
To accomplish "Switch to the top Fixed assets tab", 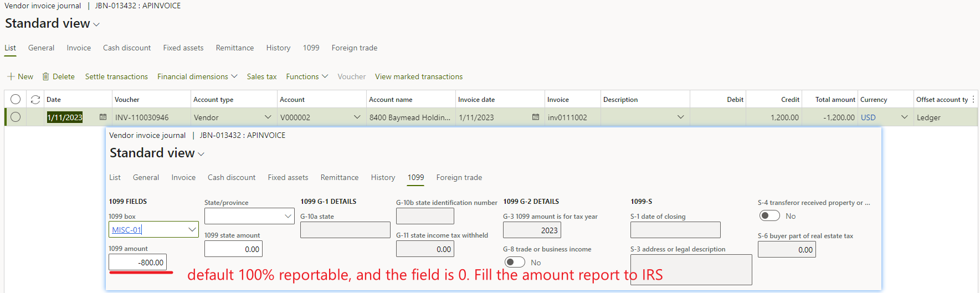I will (183, 48).
